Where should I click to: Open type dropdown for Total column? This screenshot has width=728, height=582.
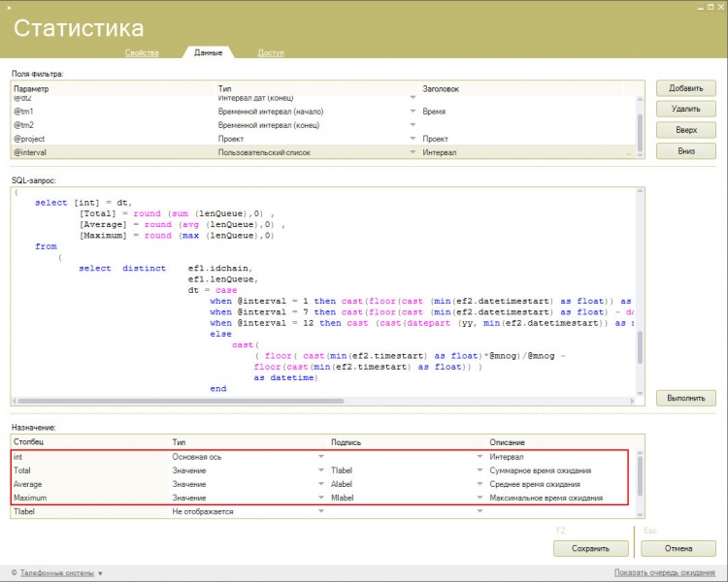click(x=321, y=470)
